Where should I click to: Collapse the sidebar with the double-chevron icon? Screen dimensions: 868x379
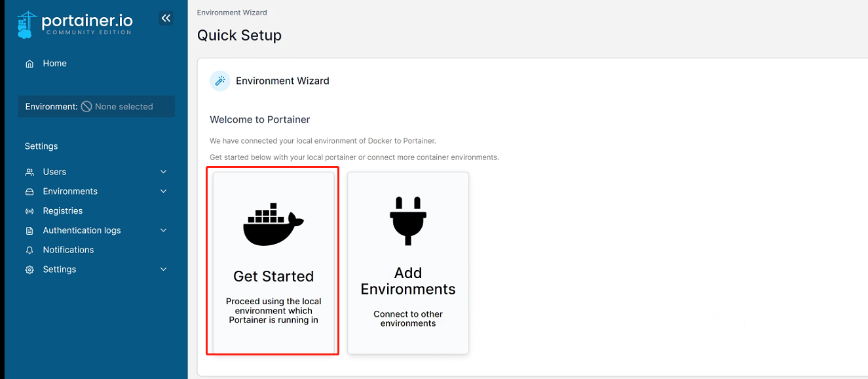[166, 18]
